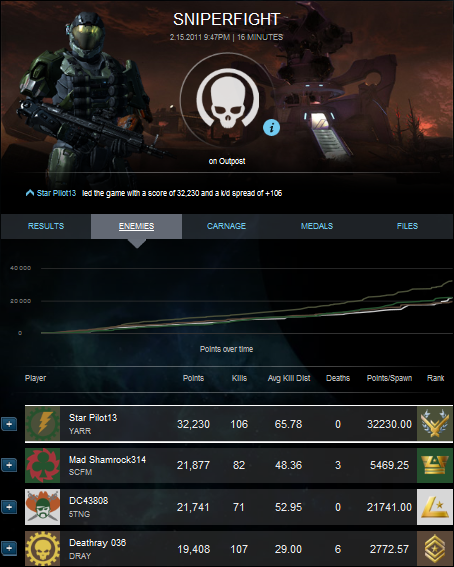Click Deathray 036's gold skull gear emblem

click(43, 549)
